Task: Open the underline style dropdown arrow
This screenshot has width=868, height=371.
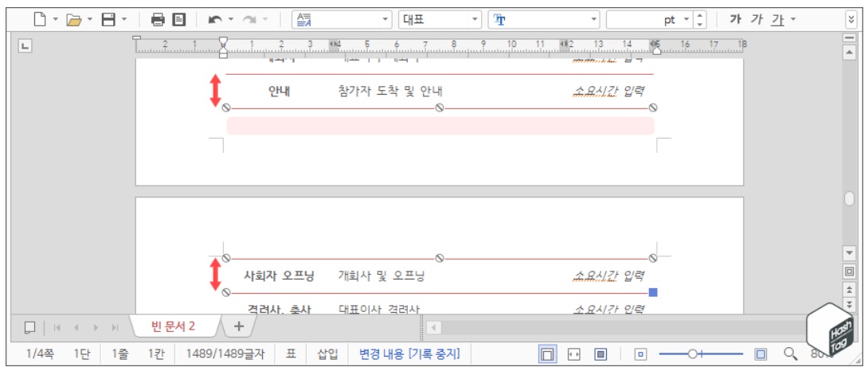Action: tap(792, 20)
